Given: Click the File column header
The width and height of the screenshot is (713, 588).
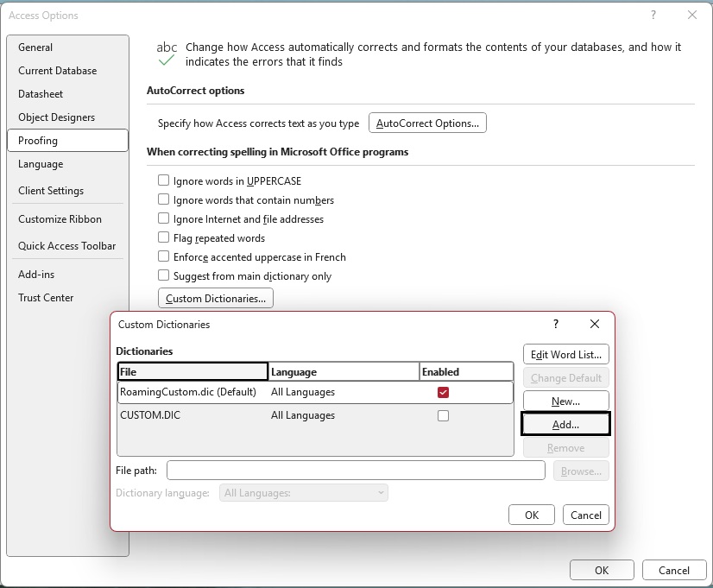Looking at the screenshot, I should pos(192,371).
